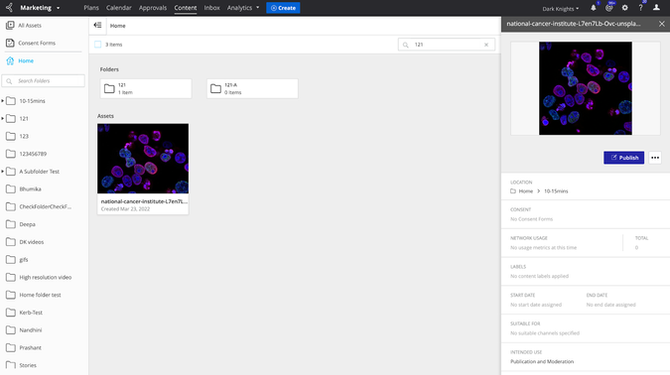The height and width of the screenshot is (375, 670).
Task: Select the CheckFolderCheckF... folder
Action: pos(45,207)
